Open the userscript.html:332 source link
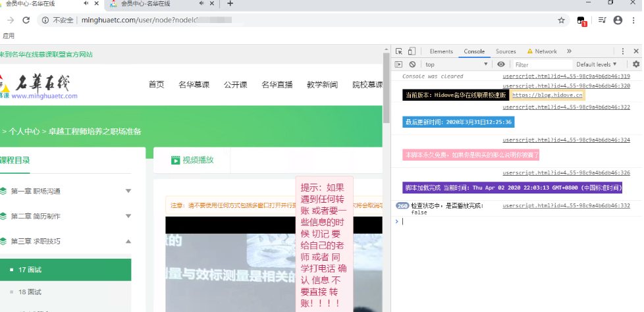The image size is (644, 312). point(566,205)
